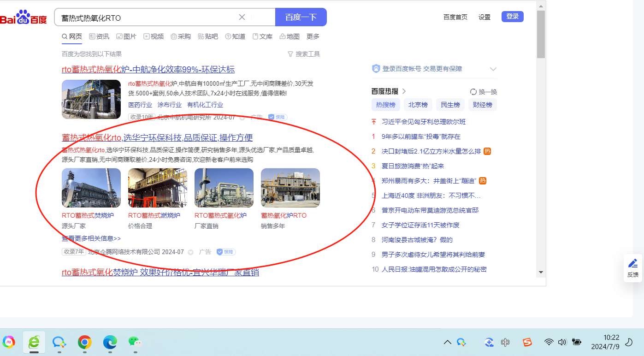Click the Sogou input method tray icon
The height and width of the screenshot is (356, 644).
click(x=527, y=342)
